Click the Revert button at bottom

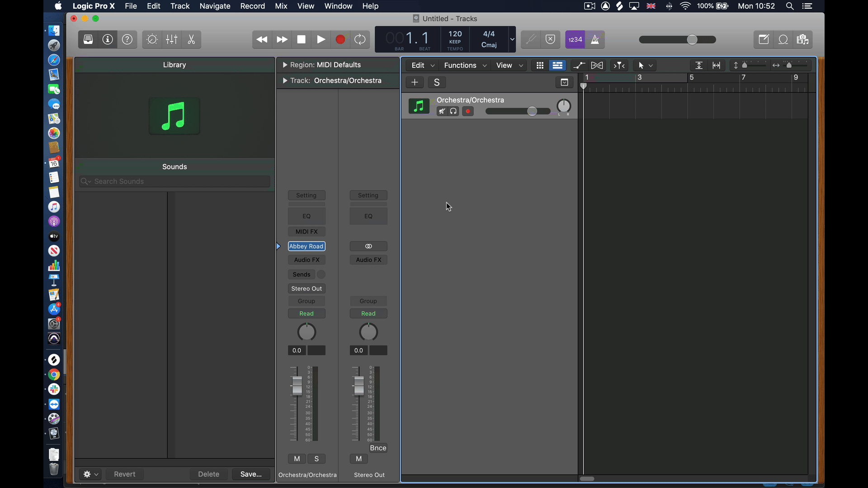point(124,474)
